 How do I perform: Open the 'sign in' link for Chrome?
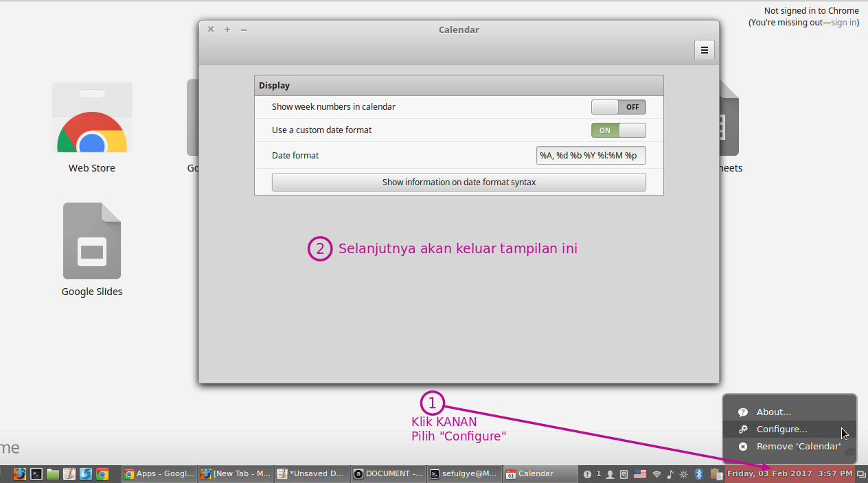(845, 22)
